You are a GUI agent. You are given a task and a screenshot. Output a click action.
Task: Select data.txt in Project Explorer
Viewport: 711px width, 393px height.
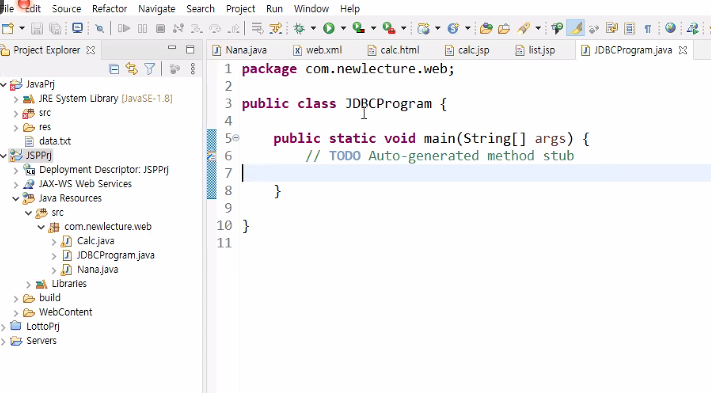point(55,141)
